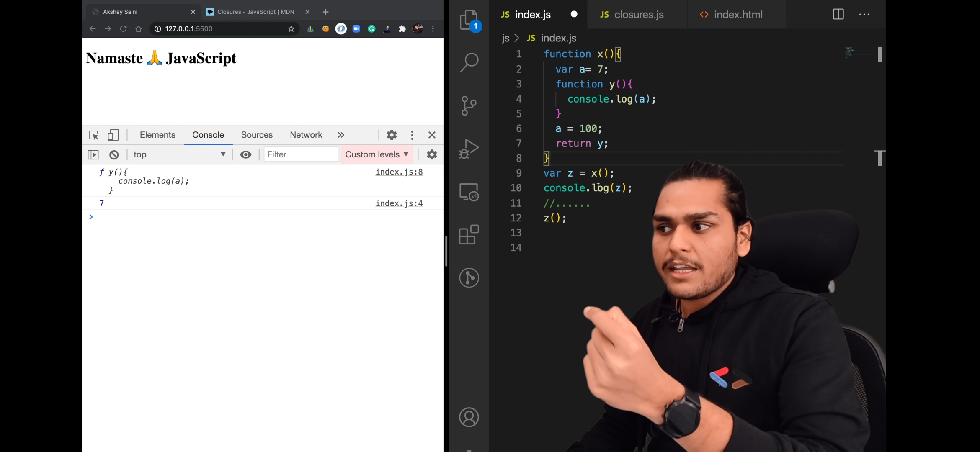The image size is (980, 452).
Task: Open the VS Code Explorer icon
Action: 469,20
